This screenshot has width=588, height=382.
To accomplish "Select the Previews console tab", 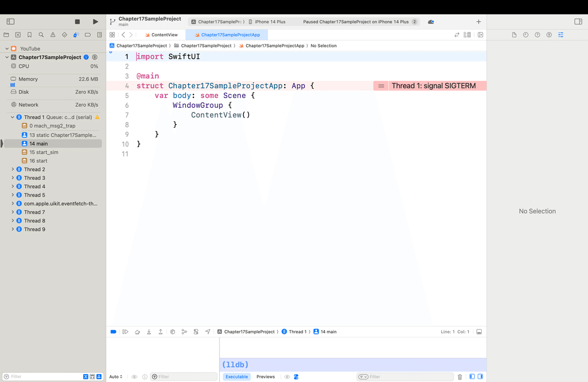I will click(x=266, y=377).
